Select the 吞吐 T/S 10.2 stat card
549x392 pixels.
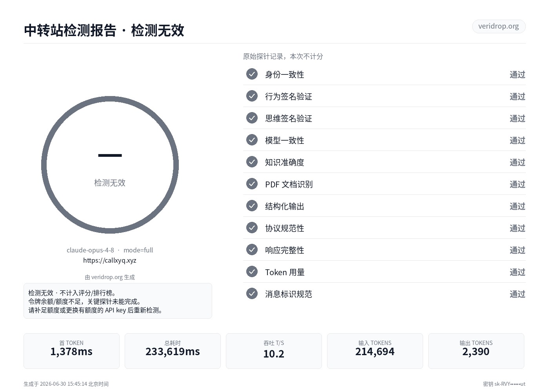(274, 351)
